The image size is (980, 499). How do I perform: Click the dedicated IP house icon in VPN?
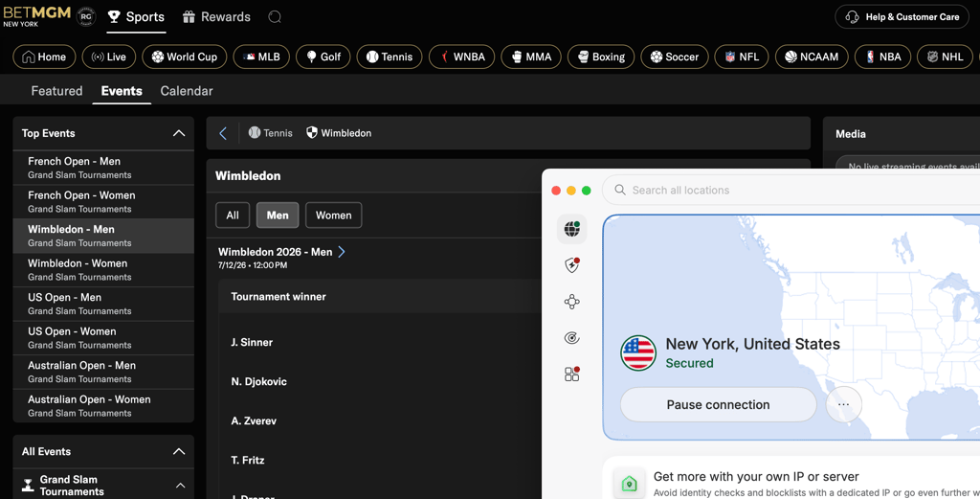point(630,484)
